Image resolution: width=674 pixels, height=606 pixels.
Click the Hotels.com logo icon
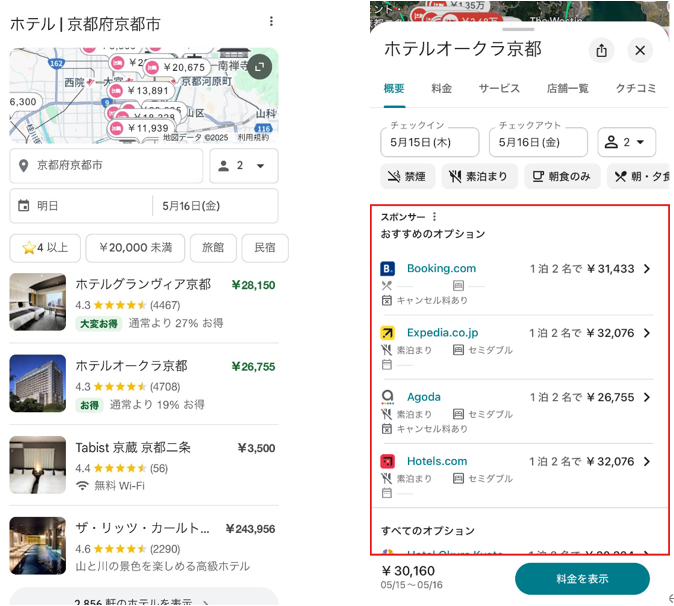coord(388,462)
